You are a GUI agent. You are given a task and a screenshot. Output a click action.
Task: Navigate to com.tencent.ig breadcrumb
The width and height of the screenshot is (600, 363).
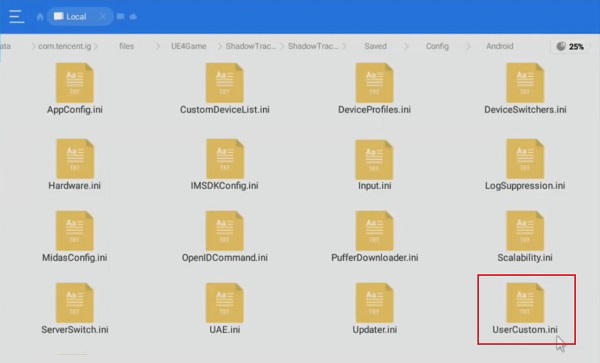pos(64,46)
